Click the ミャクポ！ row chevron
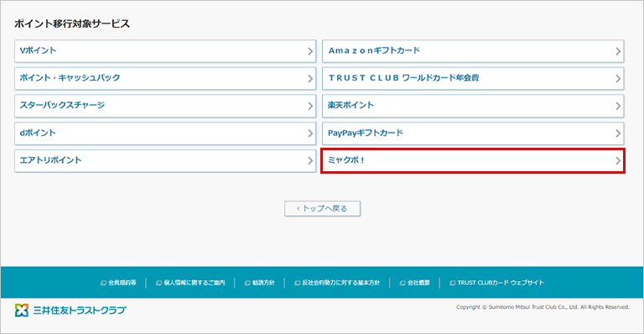Screen dimensions: 644x334 coord(618,160)
